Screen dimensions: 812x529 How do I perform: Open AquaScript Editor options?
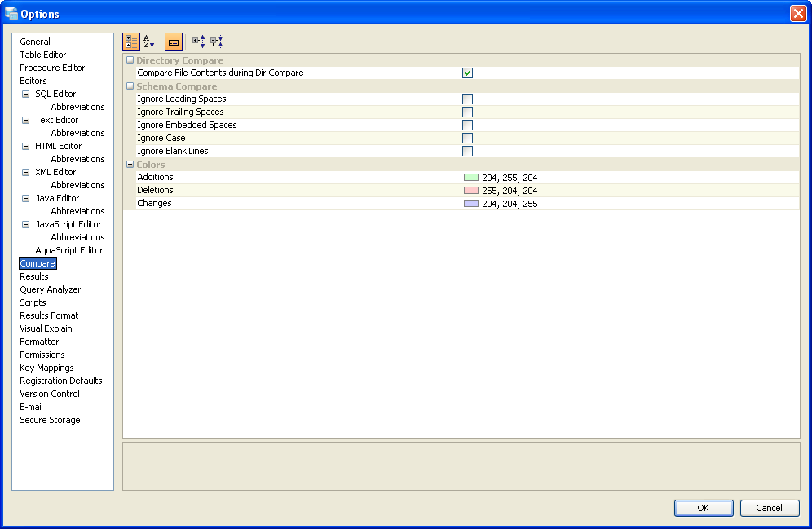click(68, 250)
